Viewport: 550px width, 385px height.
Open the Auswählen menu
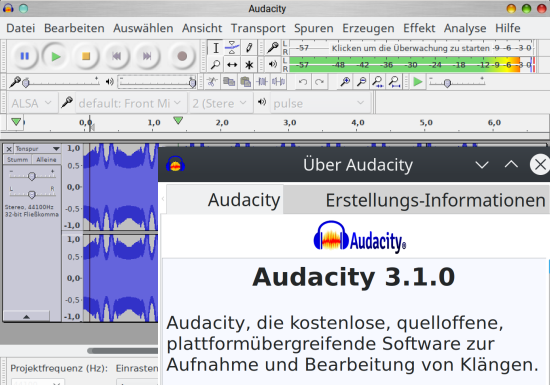pos(143,28)
